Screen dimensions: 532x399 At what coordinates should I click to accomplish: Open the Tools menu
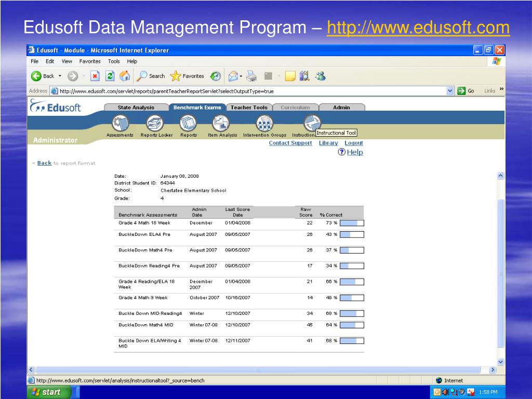point(114,61)
